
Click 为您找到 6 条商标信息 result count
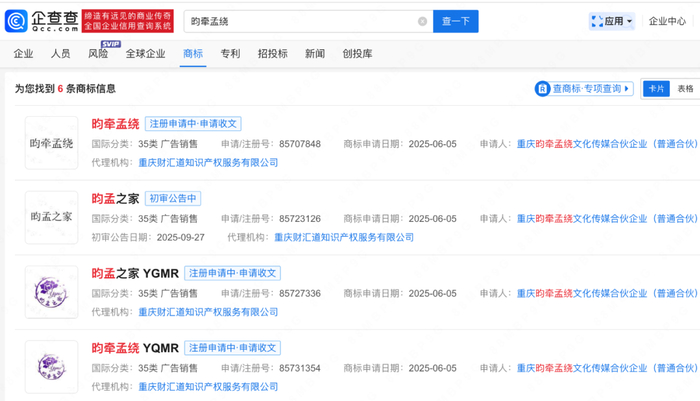pos(65,88)
